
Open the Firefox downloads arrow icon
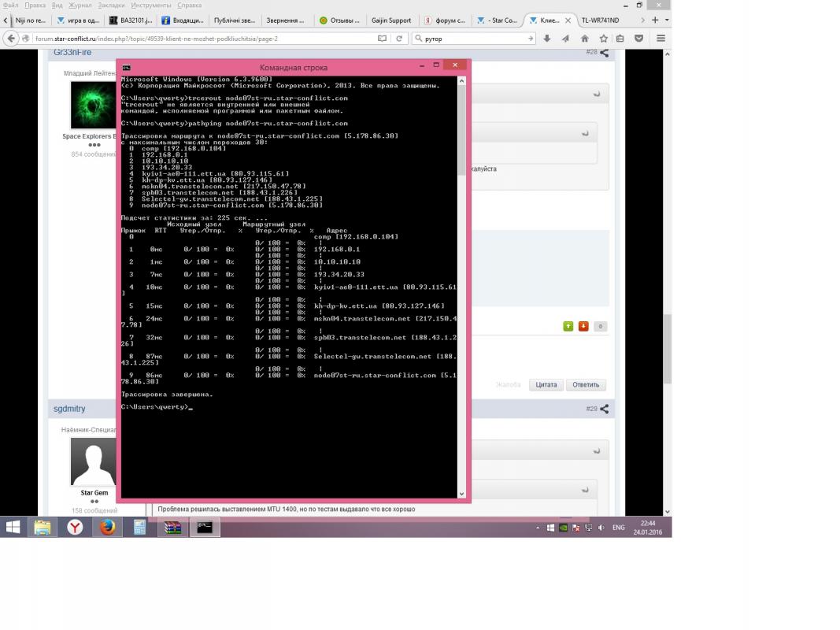point(547,38)
